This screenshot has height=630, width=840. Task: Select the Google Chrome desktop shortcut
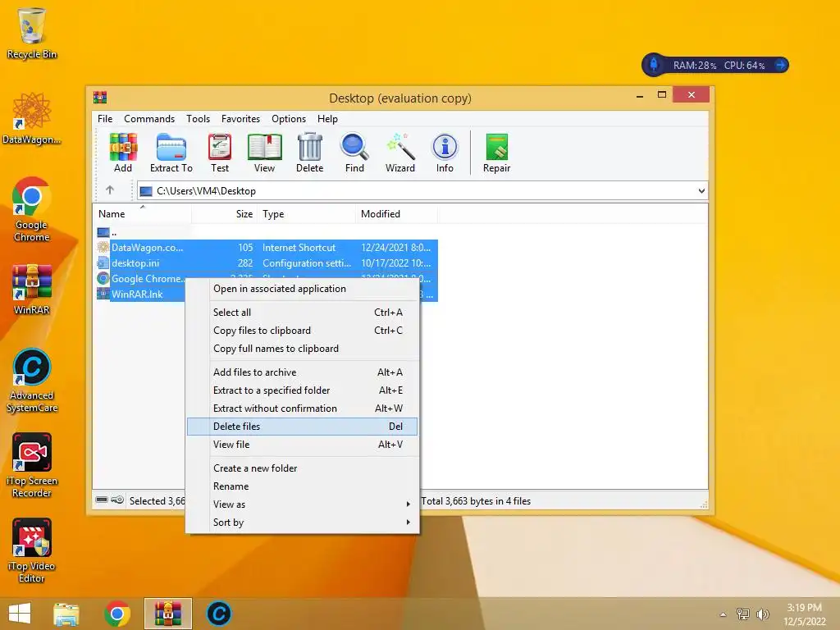32,209
